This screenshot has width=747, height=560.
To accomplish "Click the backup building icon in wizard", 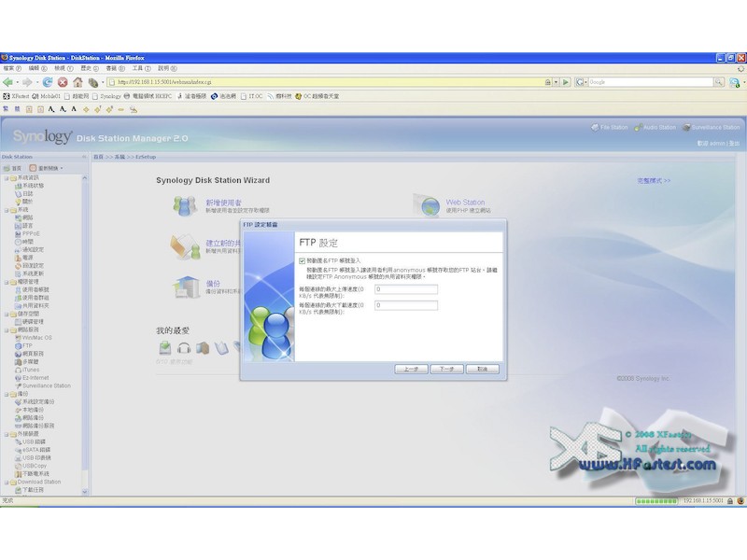I will click(x=186, y=287).
